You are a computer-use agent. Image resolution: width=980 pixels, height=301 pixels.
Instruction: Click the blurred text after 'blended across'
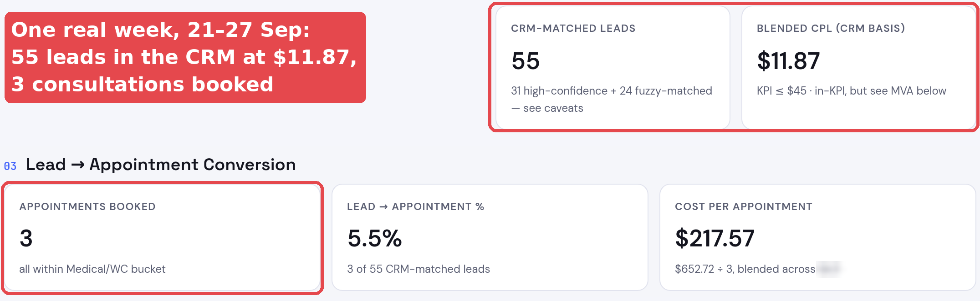[828, 269]
